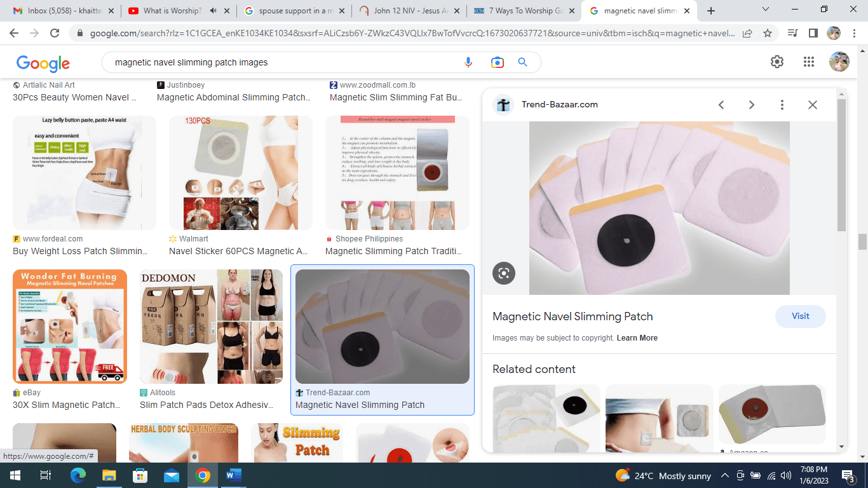Viewport: 868px width, 488px height.
Task: Click the Visit button
Action: [x=800, y=316]
